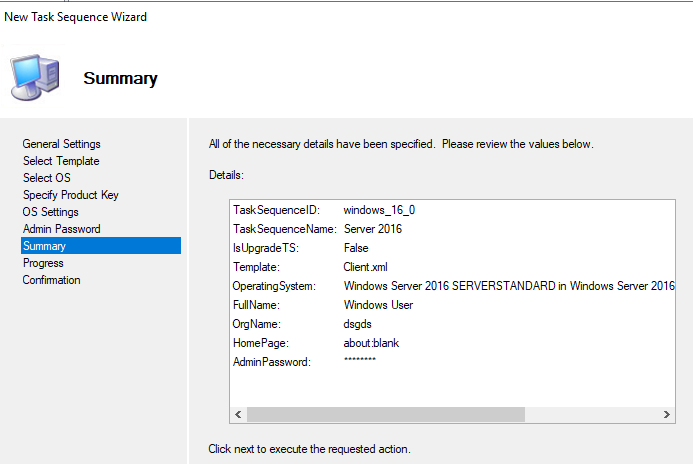693x464 pixels.
Task: Click the AdminPassword label
Action: (272, 362)
